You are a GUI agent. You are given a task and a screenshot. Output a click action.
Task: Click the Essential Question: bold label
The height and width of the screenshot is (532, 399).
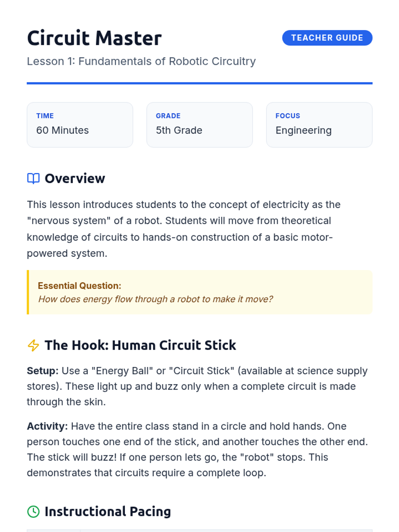click(79, 286)
